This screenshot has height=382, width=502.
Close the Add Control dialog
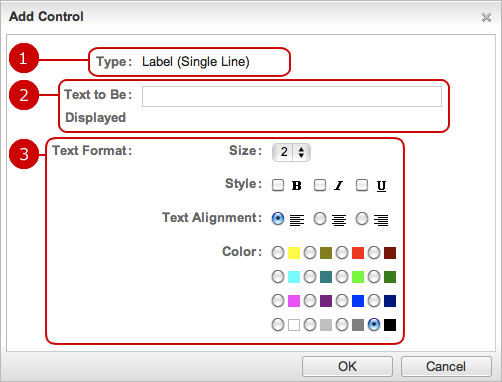click(x=486, y=17)
